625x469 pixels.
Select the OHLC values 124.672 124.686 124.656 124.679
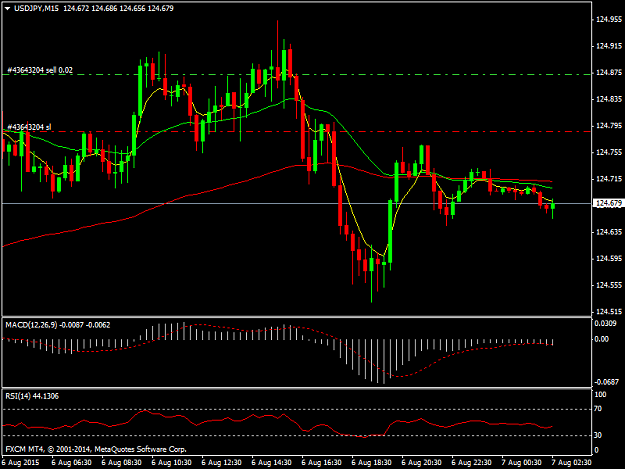(118, 8)
